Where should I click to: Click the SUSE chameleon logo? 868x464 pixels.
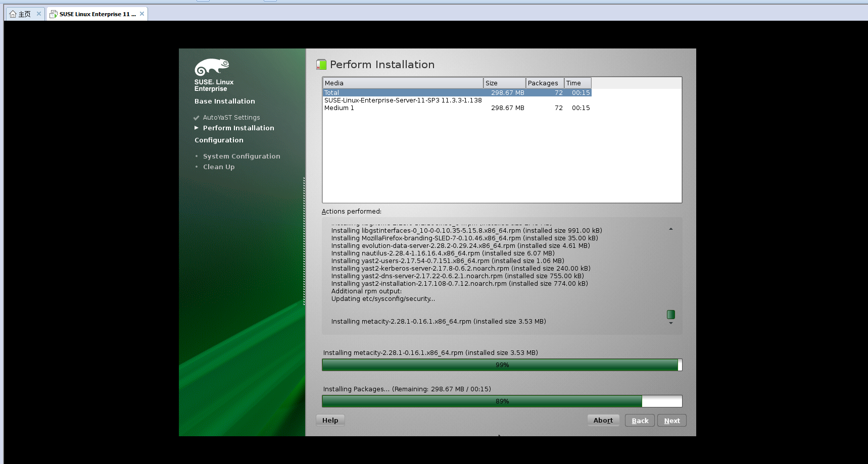212,67
